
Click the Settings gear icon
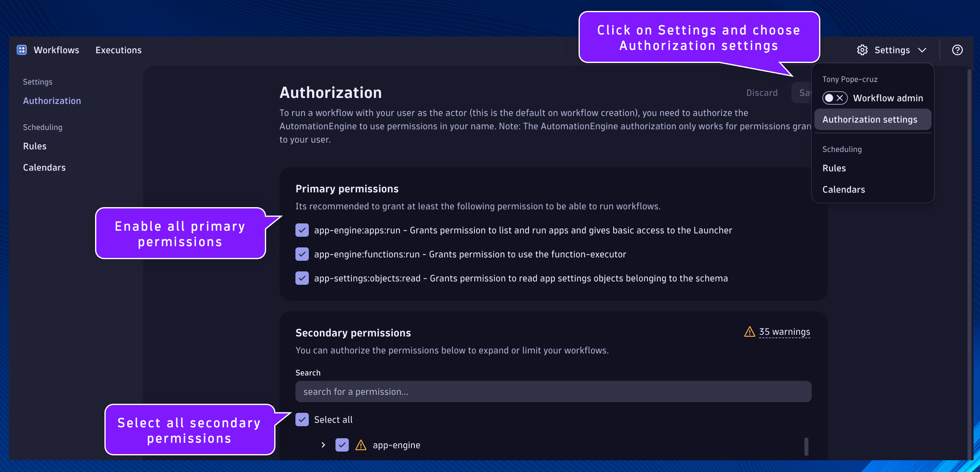pyautogui.click(x=862, y=50)
